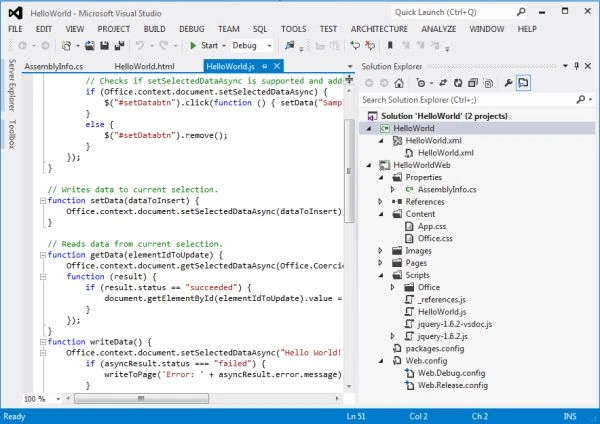
Task: Toggle the pin on HelloWorld.js tab
Action: coord(264,66)
